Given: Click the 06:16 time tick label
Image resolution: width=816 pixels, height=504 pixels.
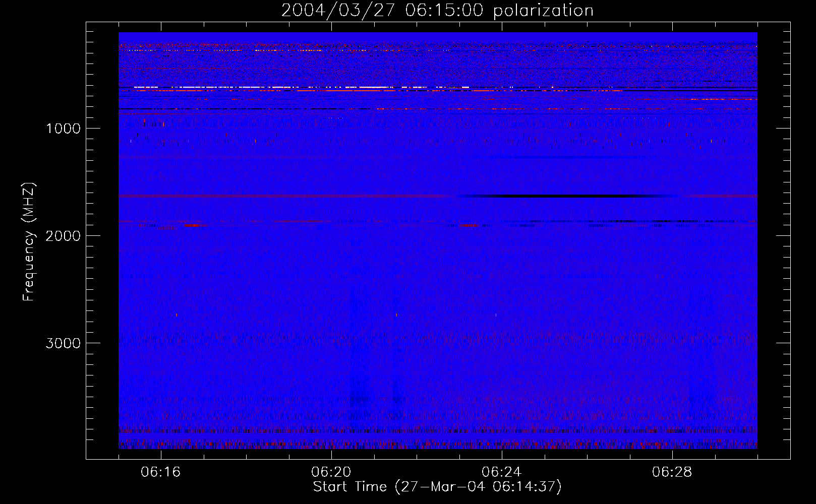Looking at the screenshot, I should tap(161, 472).
